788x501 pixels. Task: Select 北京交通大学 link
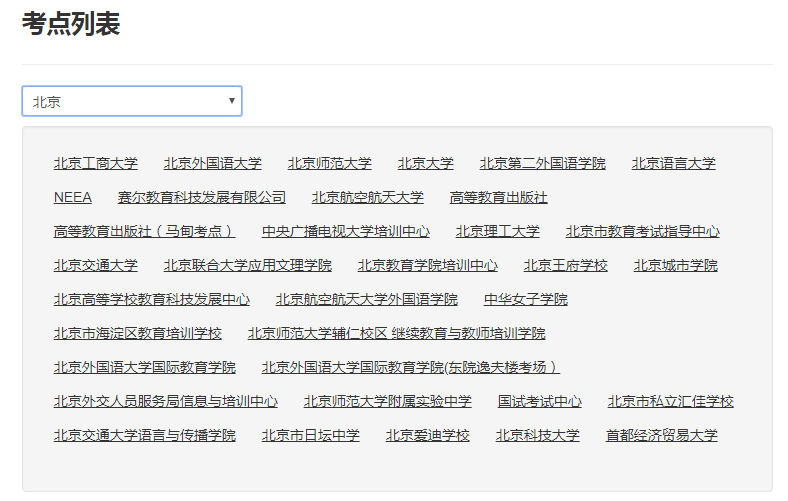[x=95, y=265]
